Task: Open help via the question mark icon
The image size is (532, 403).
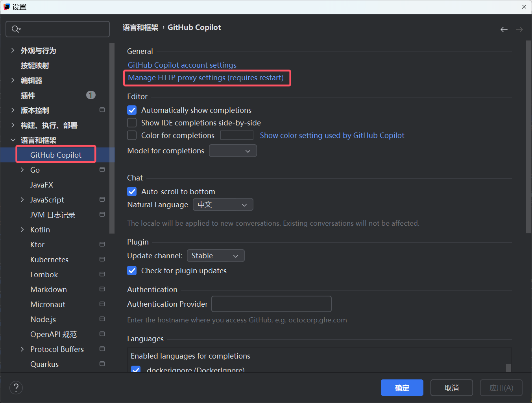Action: click(x=16, y=388)
